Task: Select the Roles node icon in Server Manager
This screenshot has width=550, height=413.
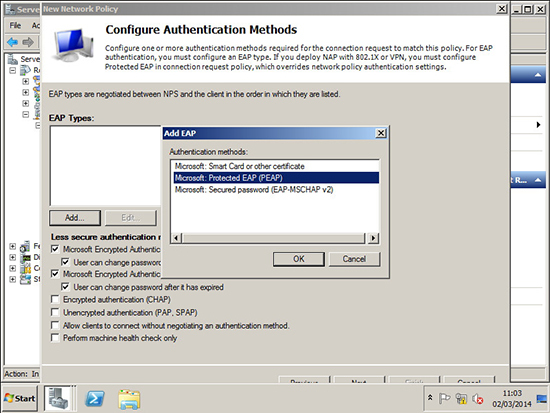Action: pyautogui.click(x=25, y=70)
